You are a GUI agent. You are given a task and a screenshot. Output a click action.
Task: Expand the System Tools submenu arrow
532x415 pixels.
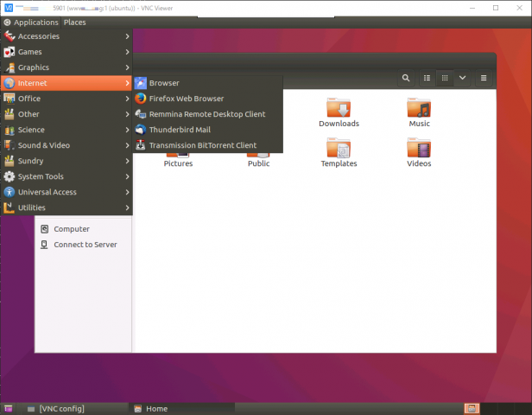coord(127,176)
